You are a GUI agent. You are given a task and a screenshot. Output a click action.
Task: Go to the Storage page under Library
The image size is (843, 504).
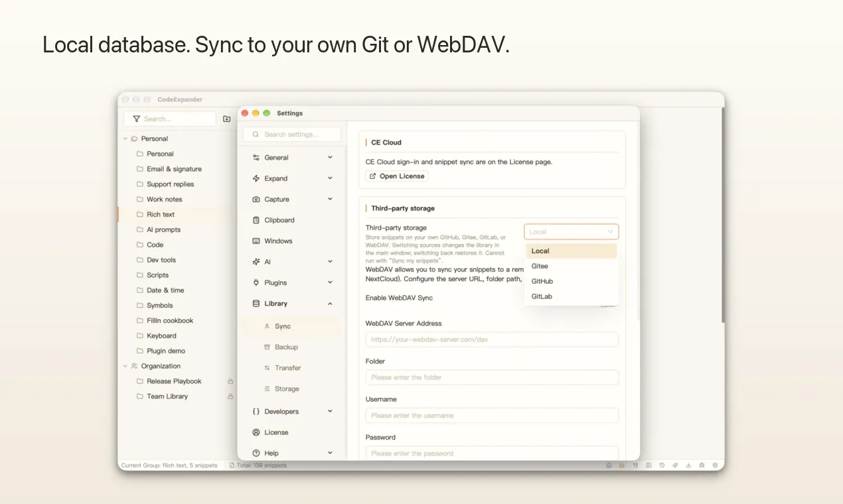point(293,389)
